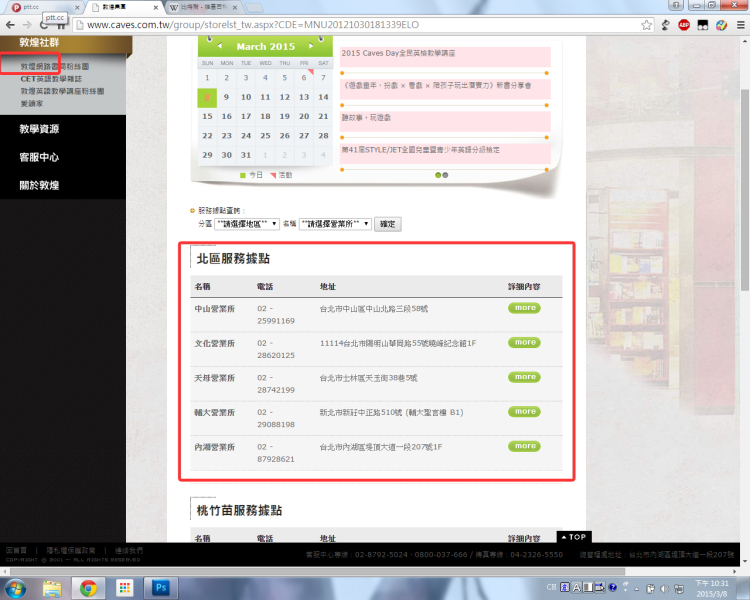This screenshot has height=600, width=750.
Task: Open the Chrome hamburger menu
Action: click(x=740, y=25)
